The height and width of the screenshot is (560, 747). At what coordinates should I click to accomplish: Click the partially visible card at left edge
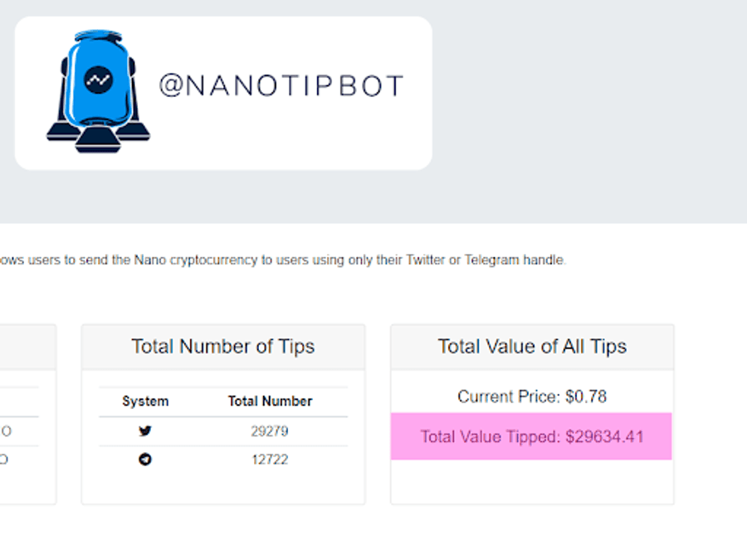[x=28, y=414]
